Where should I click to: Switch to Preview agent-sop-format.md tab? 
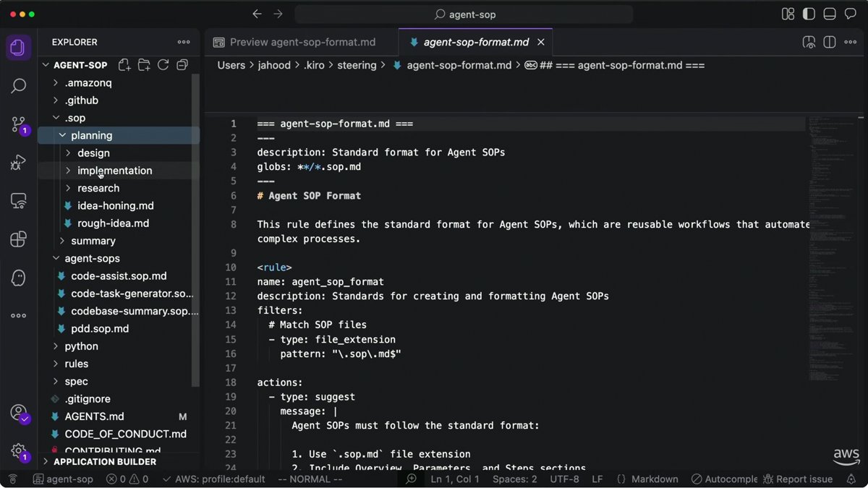301,42
